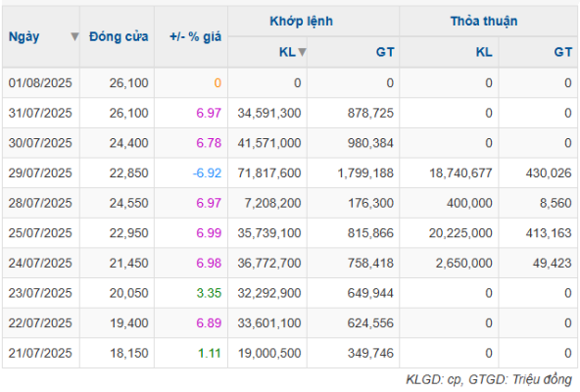Image resolution: width=580 pixels, height=392 pixels.
Task: Click negotiated volume 20,225,000 cell
Action: [460, 233]
